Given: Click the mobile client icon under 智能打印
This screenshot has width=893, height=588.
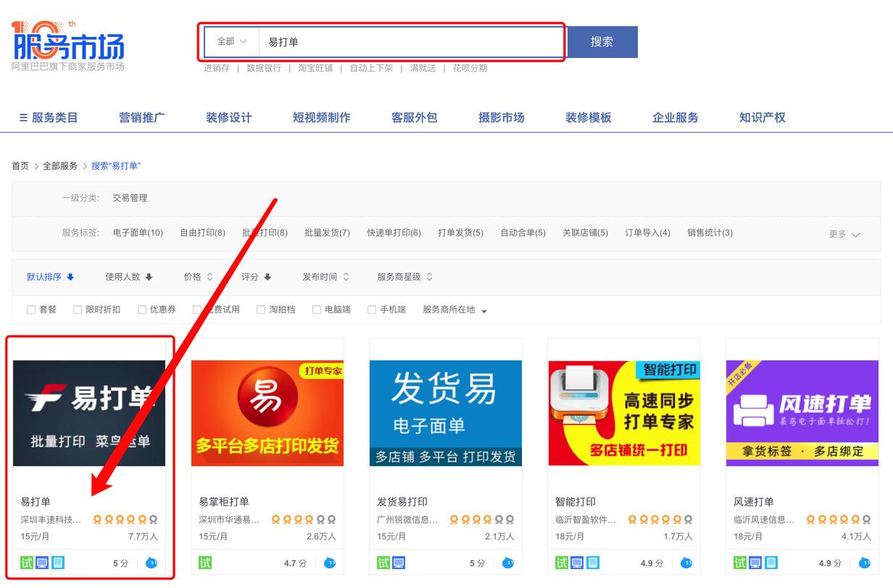Looking at the screenshot, I should click(x=591, y=562).
